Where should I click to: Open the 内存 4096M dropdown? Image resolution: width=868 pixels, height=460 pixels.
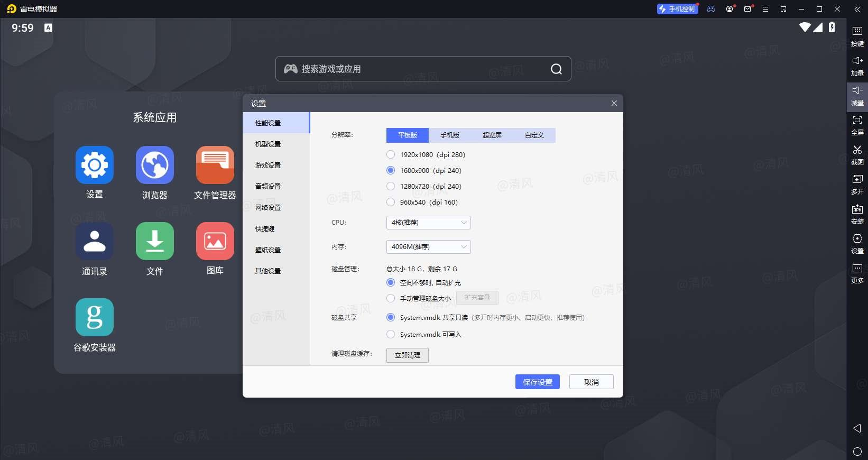click(428, 247)
